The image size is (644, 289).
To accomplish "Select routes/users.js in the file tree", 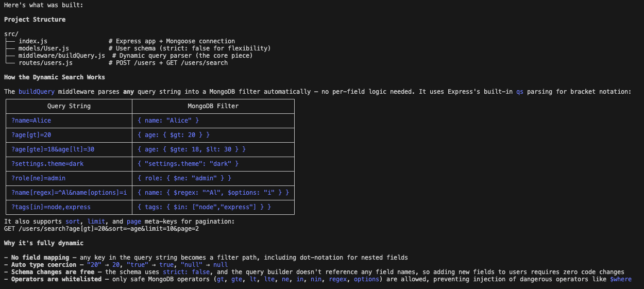I will point(45,63).
